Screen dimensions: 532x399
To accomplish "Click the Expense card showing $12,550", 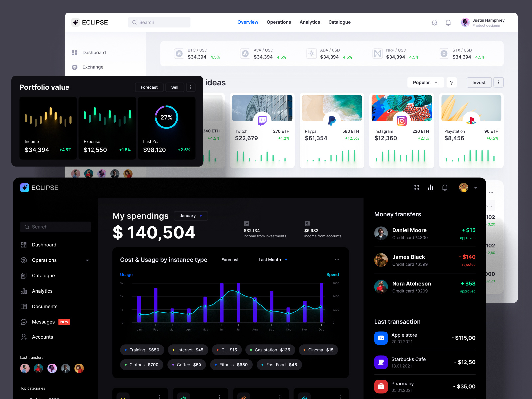I will pyautogui.click(x=107, y=128).
